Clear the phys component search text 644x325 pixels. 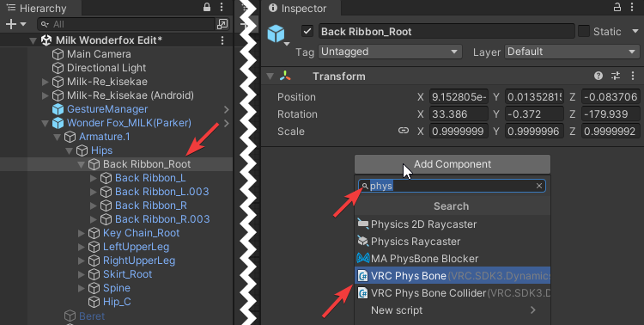(x=539, y=186)
